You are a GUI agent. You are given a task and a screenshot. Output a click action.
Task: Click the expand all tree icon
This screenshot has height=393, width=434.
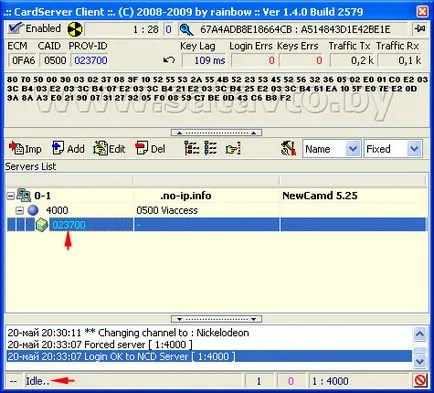click(x=191, y=148)
